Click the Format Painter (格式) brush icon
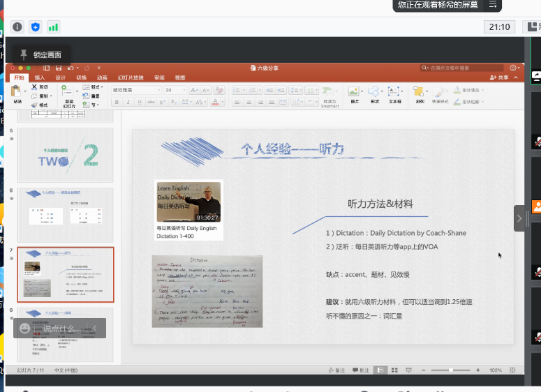This screenshot has width=541, height=392. [34, 105]
